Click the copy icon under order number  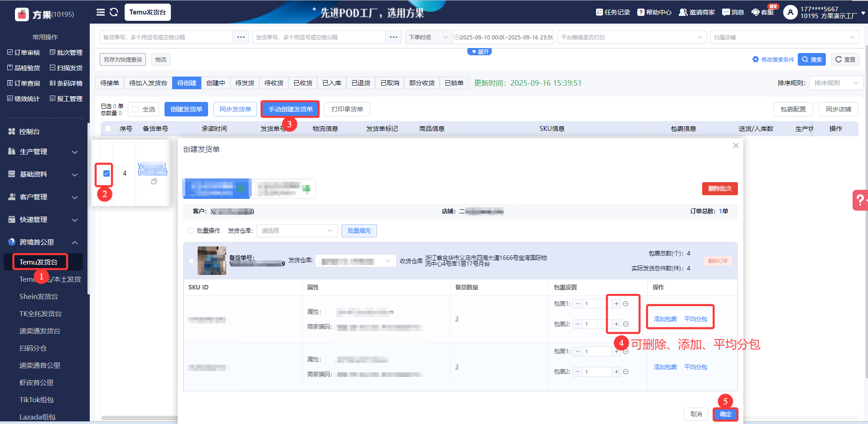154,182
